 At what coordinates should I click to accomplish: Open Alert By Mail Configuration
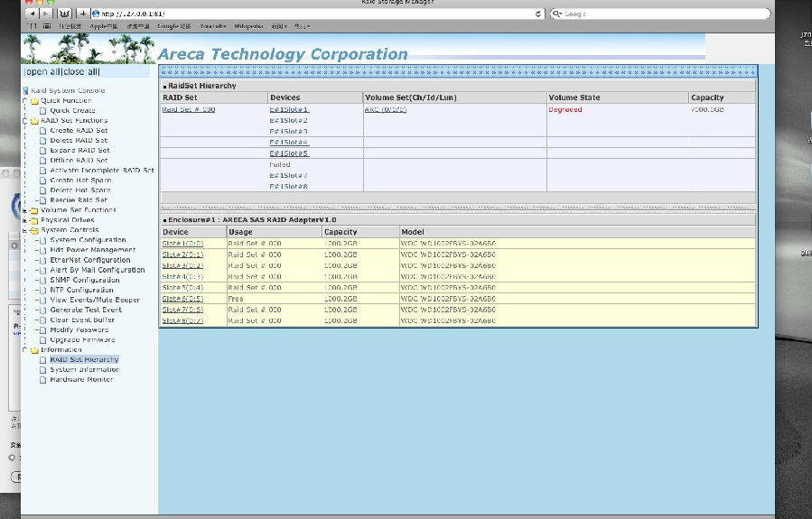(x=98, y=270)
